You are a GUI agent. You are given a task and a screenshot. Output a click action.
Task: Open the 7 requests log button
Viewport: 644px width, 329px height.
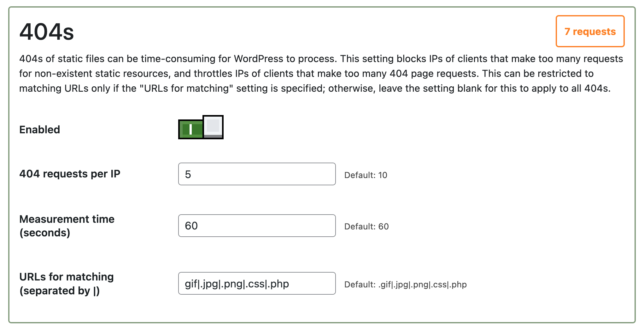click(590, 32)
